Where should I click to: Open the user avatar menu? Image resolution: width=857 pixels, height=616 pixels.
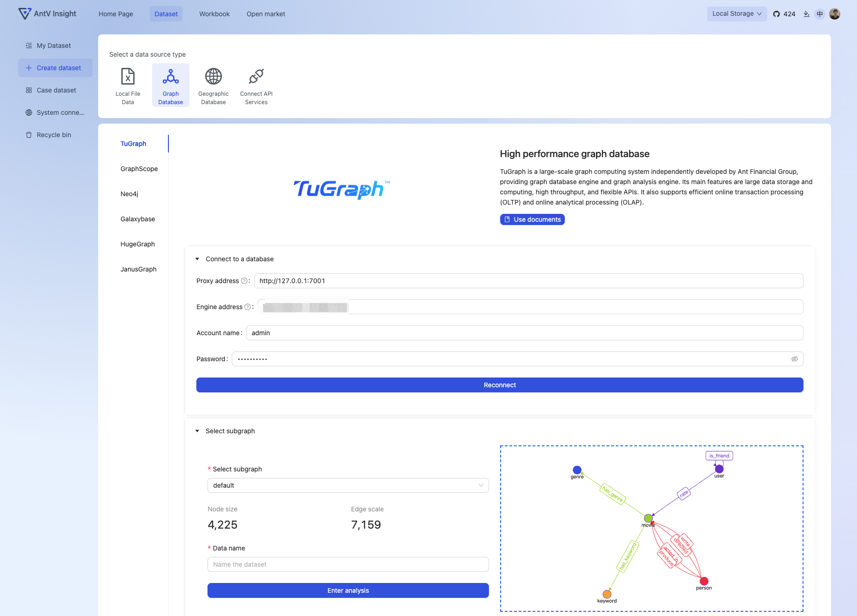point(835,14)
